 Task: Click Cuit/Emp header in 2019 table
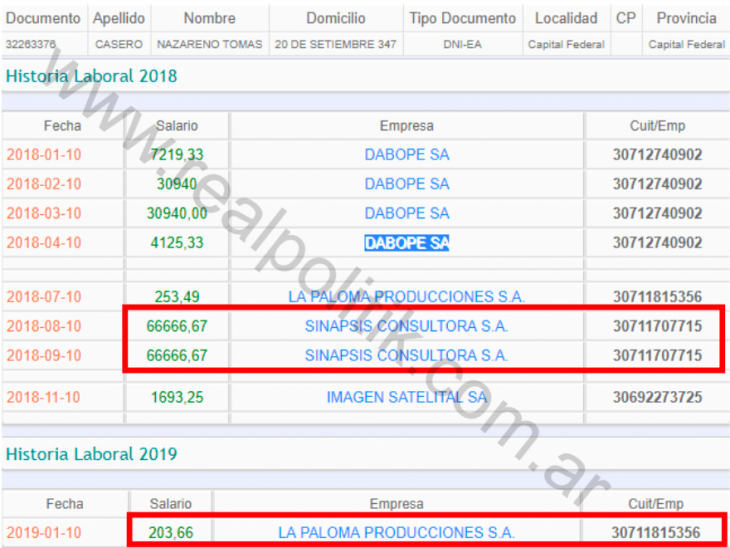click(656, 504)
